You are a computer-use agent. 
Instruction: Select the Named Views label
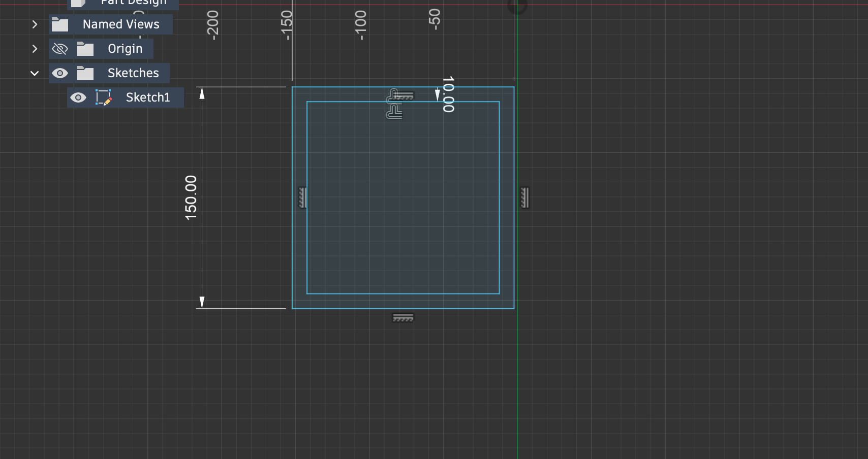point(121,24)
